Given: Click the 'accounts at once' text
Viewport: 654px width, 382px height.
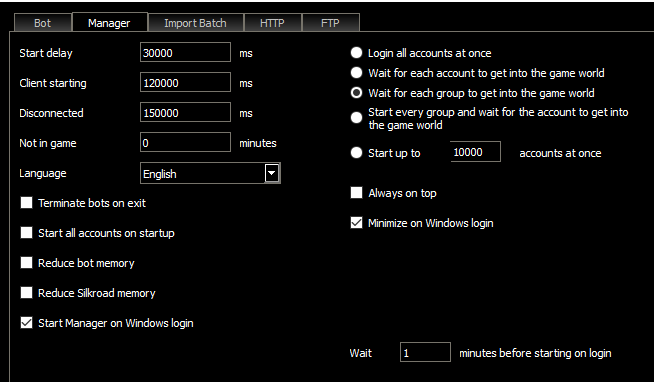Looking at the screenshot, I should pos(560,153).
